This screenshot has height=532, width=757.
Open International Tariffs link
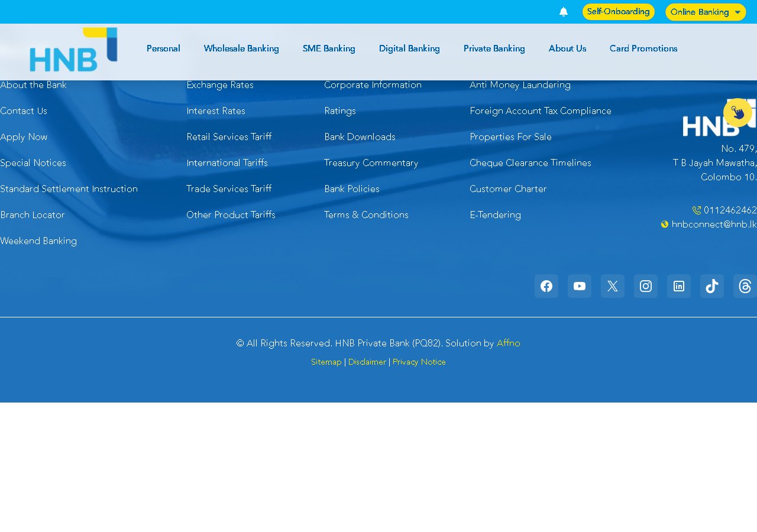(227, 163)
